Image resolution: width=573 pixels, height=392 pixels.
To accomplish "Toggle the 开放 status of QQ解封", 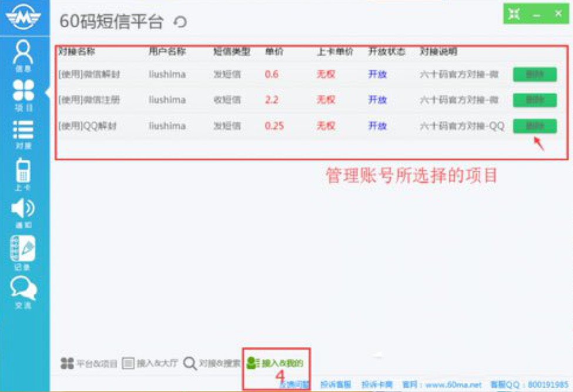I will click(377, 126).
